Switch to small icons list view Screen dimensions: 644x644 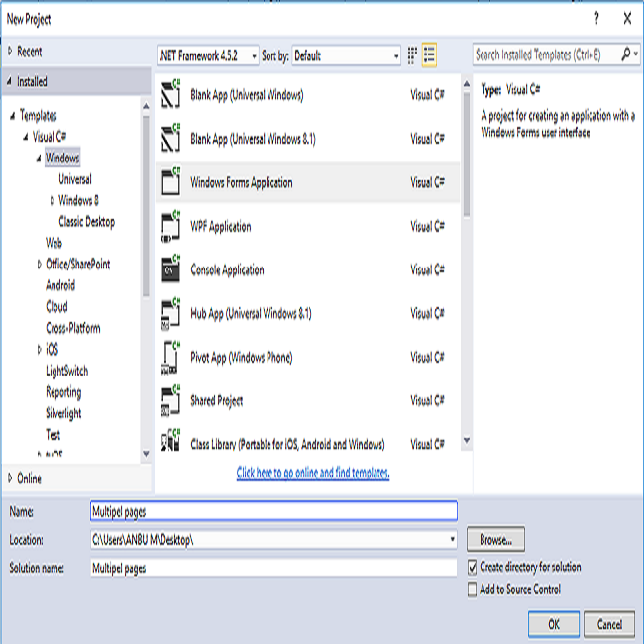coord(411,55)
